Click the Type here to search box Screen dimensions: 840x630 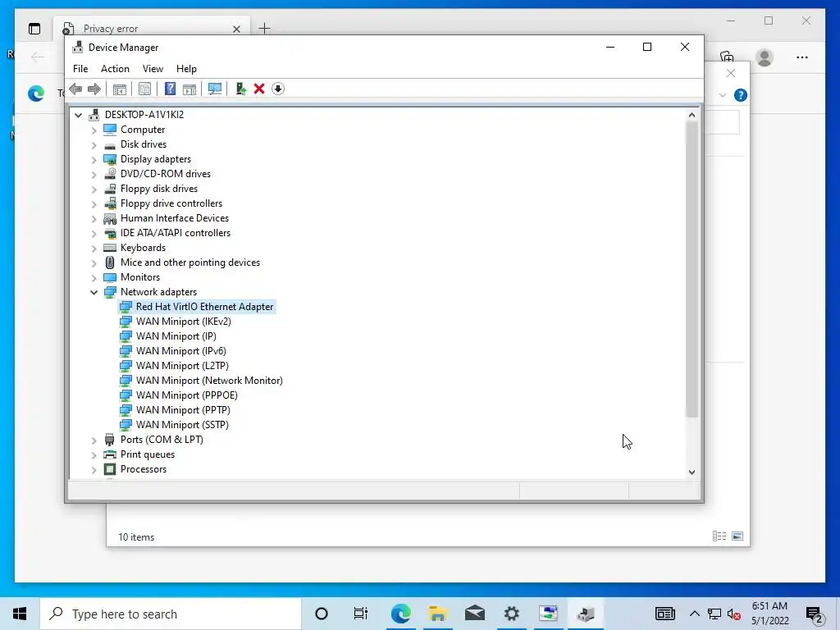point(171,614)
